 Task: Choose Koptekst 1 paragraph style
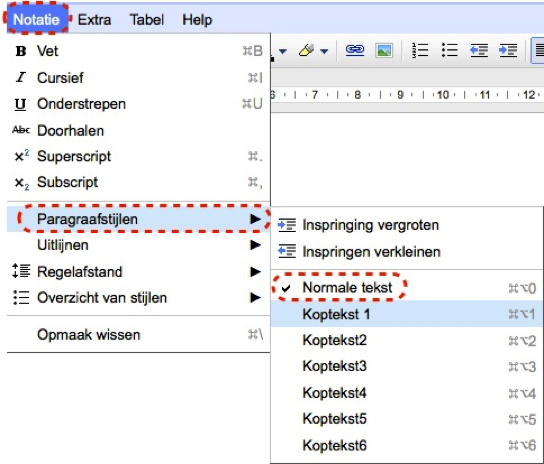pyautogui.click(x=407, y=314)
